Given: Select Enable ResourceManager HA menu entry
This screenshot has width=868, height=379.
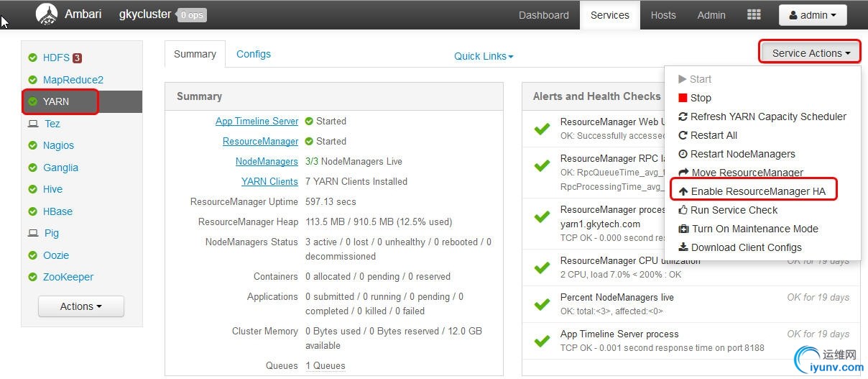Looking at the screenshot, I should [757, 191].
